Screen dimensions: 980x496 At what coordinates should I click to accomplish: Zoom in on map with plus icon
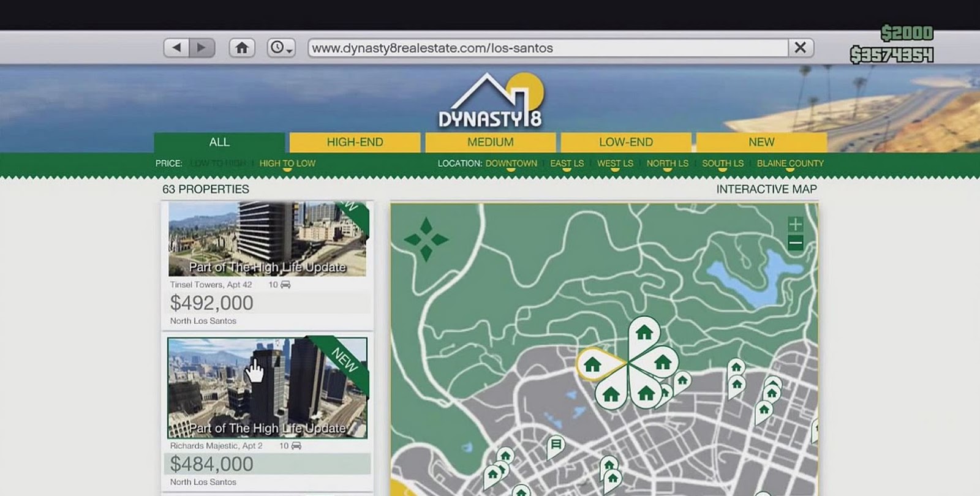(795, 224)
